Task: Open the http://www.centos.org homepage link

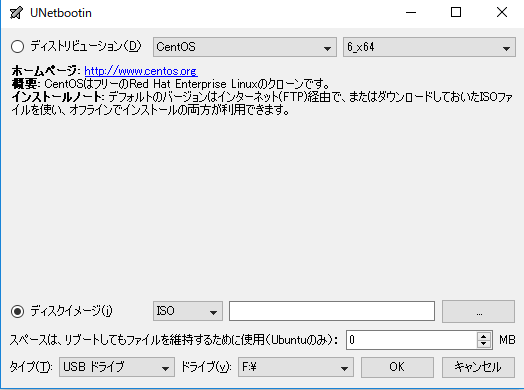Action: (141, 71)
